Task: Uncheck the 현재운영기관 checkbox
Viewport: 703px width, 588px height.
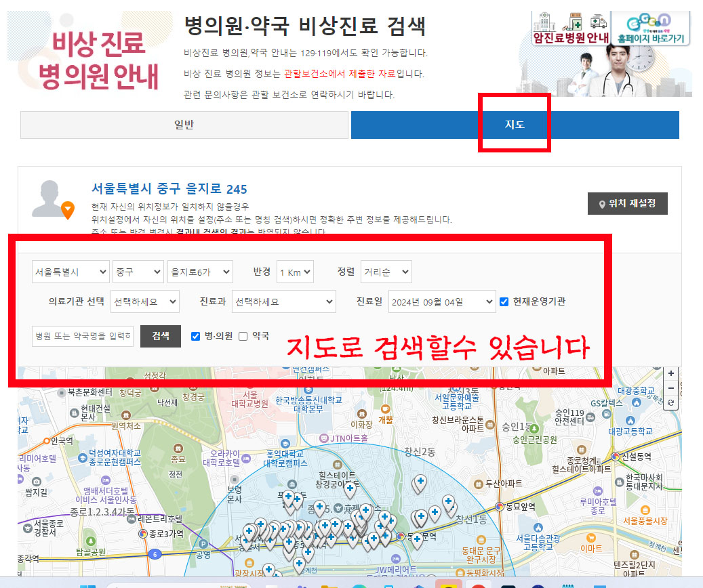Action: pos(504,301)
